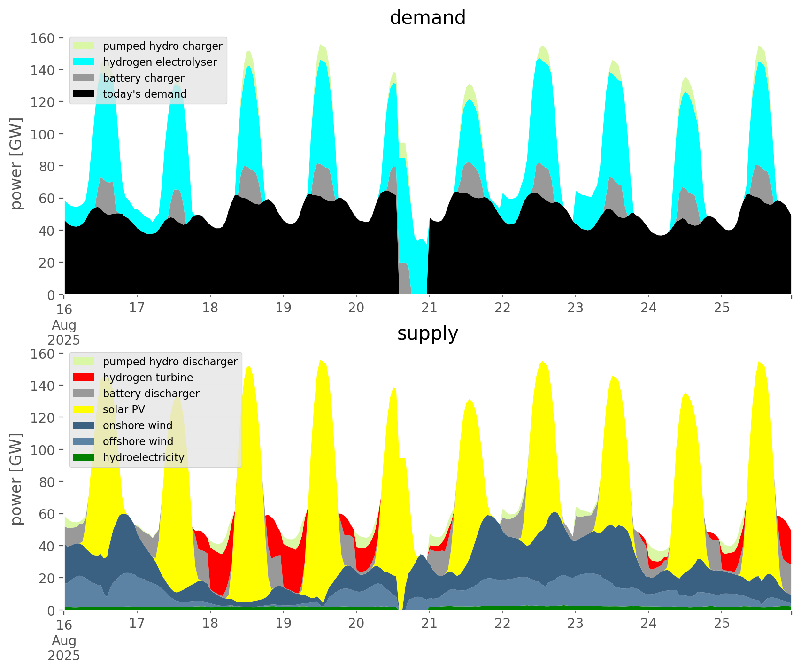Click the "demand" chart title
Screen dimensions: 801x672
pyautogui.click(x=427, y=18)
